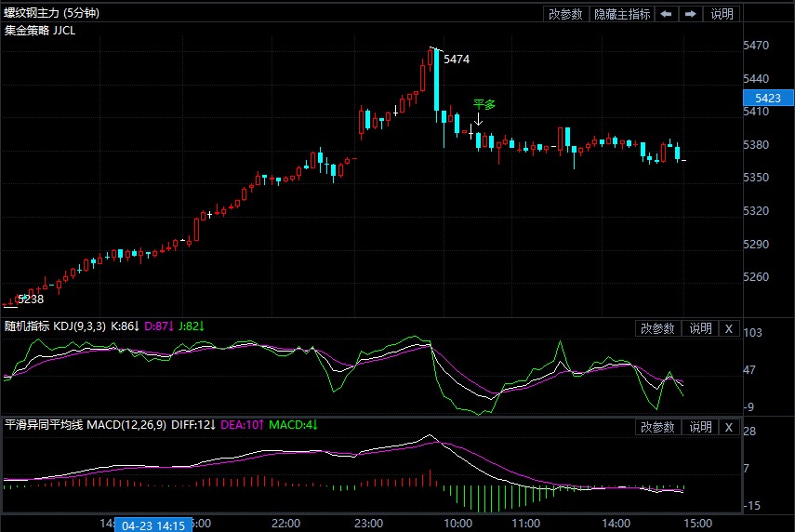
Task: Open 说明 for the MACD panel
Action: click(700, 427)
